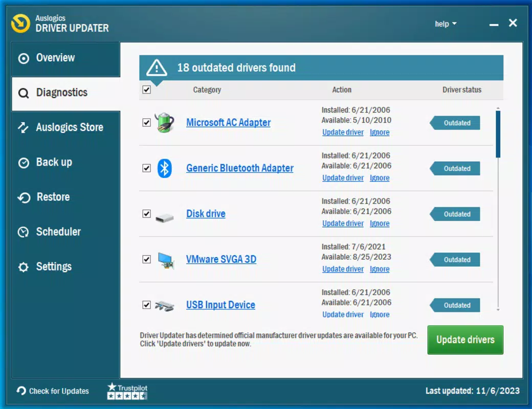
Task: Click the USB Input Device icon
Action: click(x=165, y=306)
